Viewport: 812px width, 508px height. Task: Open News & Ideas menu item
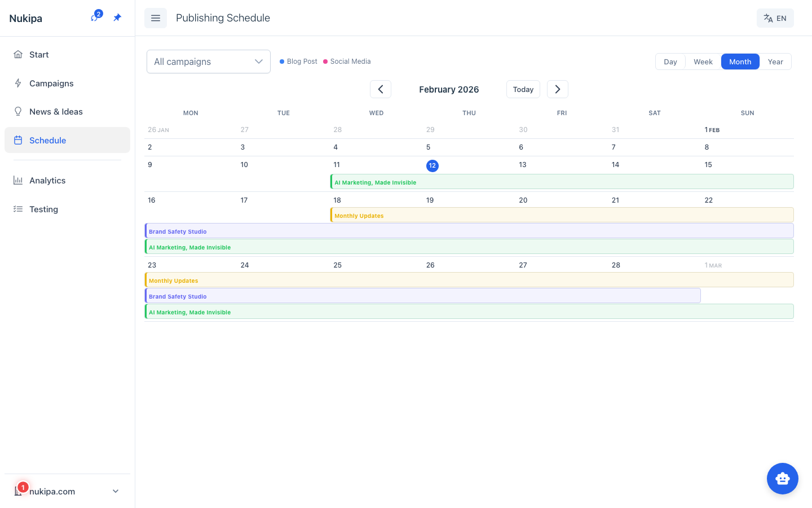click(56, 112)
